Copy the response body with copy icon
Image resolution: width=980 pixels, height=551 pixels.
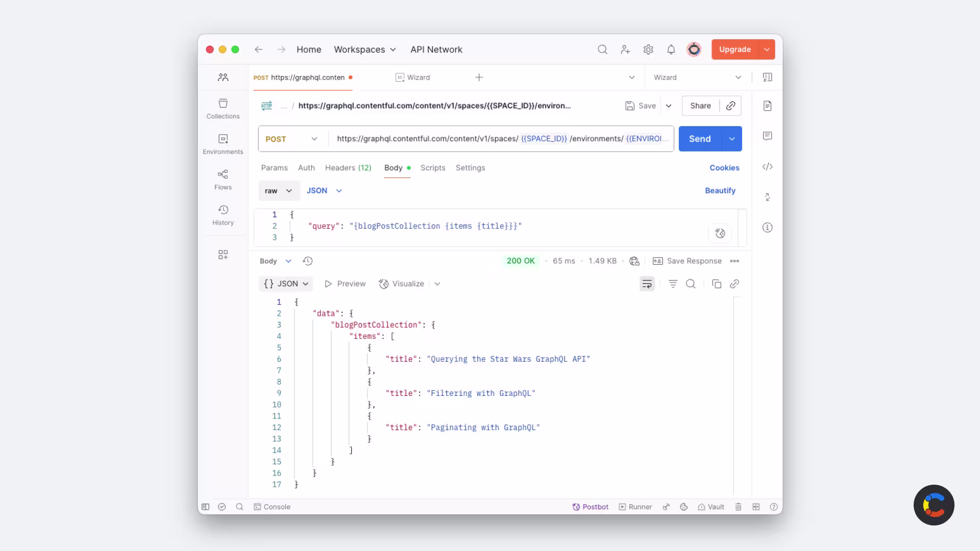point(717,284)
